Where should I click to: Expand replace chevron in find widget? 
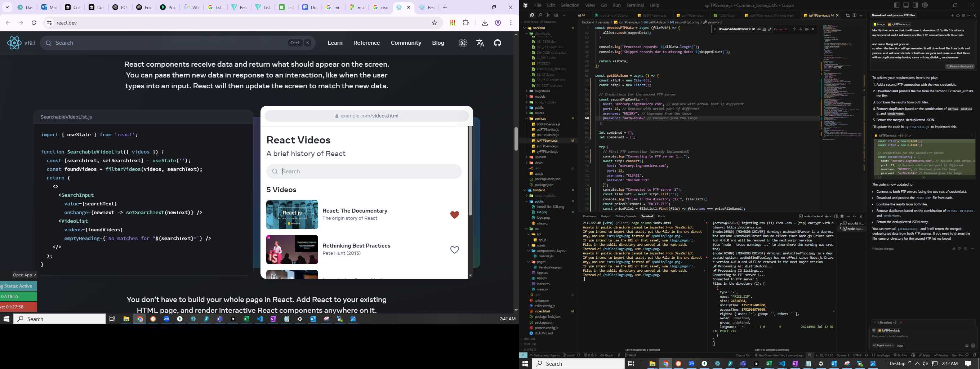(x=715, y=29)
